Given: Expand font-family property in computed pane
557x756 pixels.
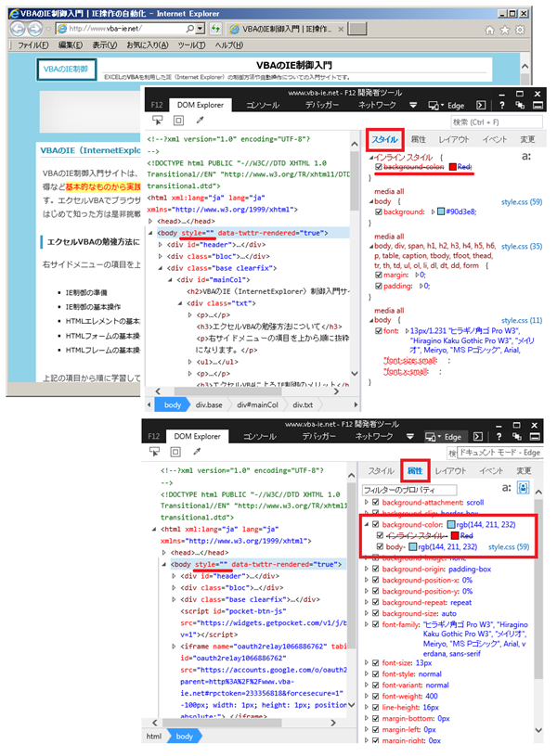Looking at the screenshot, I should 367,624.
